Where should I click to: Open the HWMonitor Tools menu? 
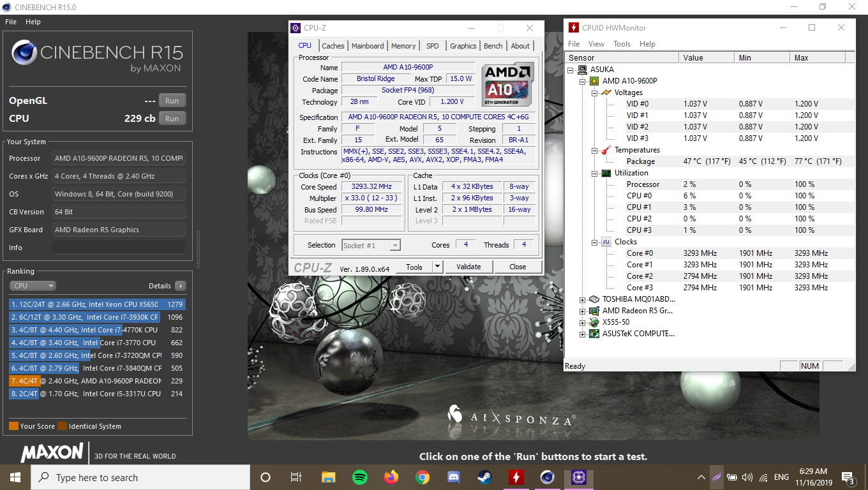tap(622, 44)
